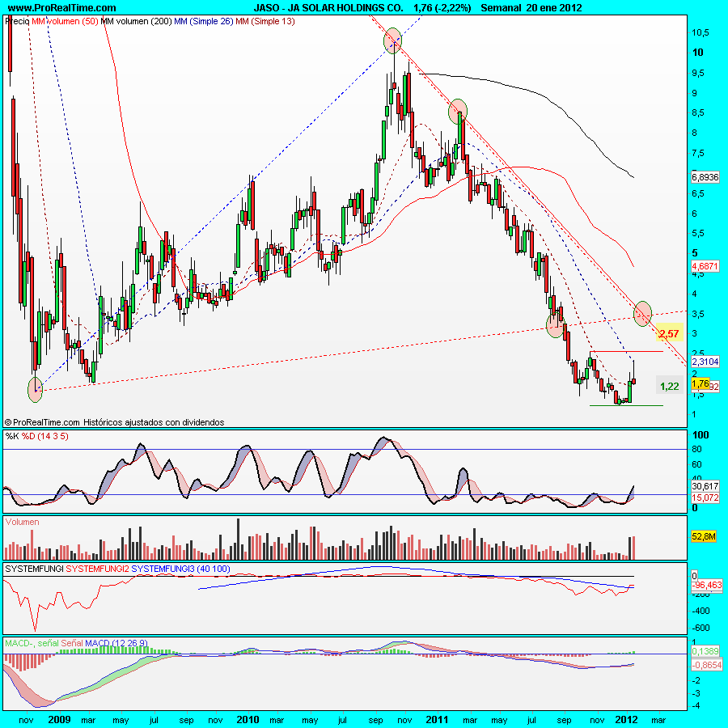Click the -96,463 SYSTEMFUNGI value tag
The image size is (728, 728).
pyautogui.click(x=707, y=585)
